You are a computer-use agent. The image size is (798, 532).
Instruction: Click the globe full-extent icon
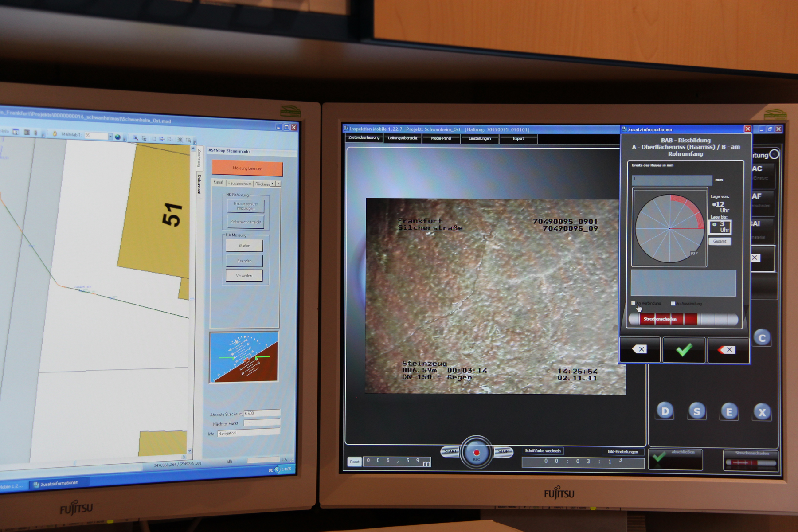(117, 137)
